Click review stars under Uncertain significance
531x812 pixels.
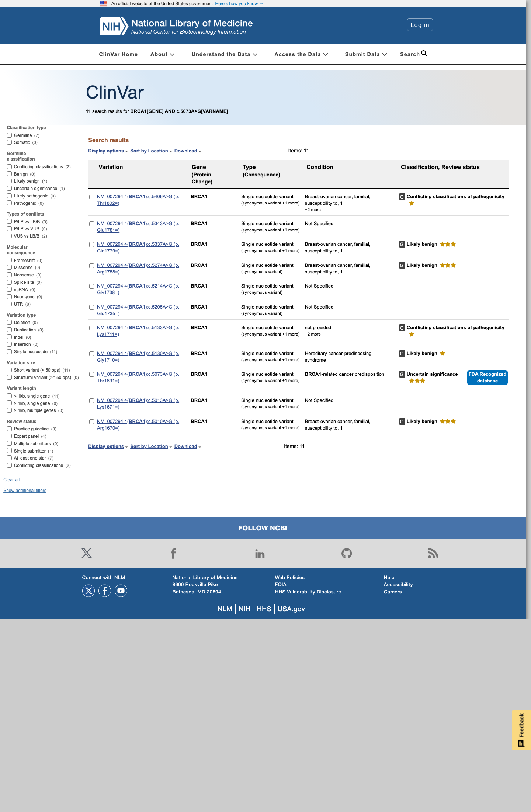pyautogui.click(x=417, y=381)
